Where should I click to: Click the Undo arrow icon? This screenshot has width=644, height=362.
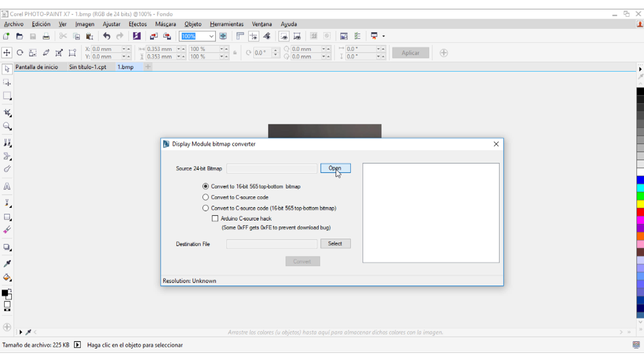tap(107, 36)
